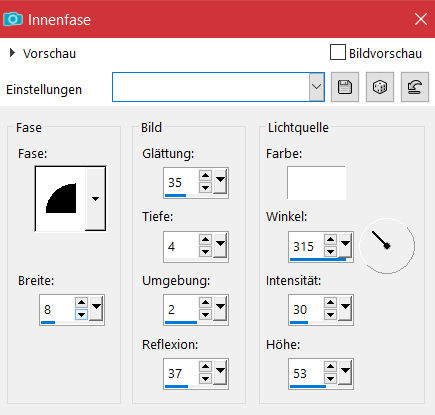Click the save preset floppy disk icon
435x415 pixels.
point(345,87)
